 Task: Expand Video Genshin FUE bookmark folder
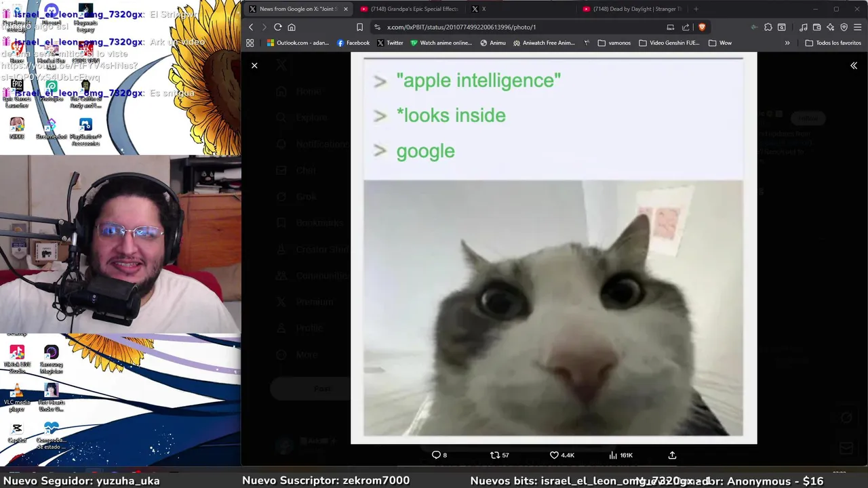click(x=669, y=43)
